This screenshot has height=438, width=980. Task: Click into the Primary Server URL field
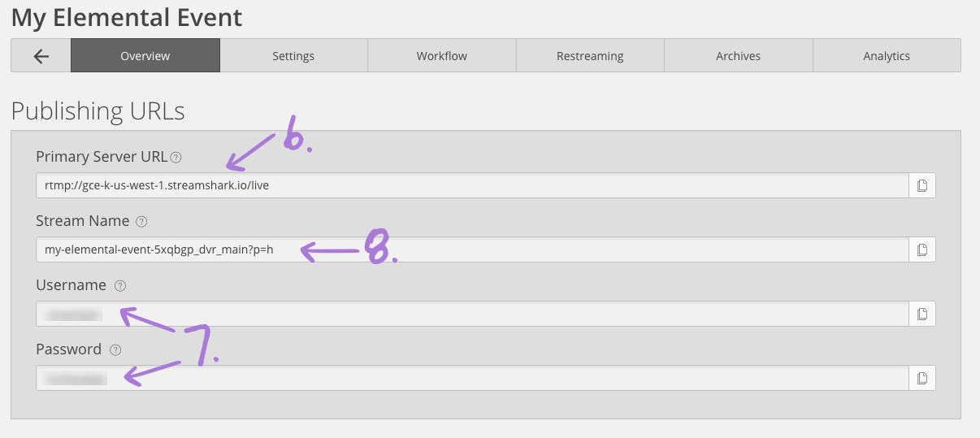[x=472, y=185]
